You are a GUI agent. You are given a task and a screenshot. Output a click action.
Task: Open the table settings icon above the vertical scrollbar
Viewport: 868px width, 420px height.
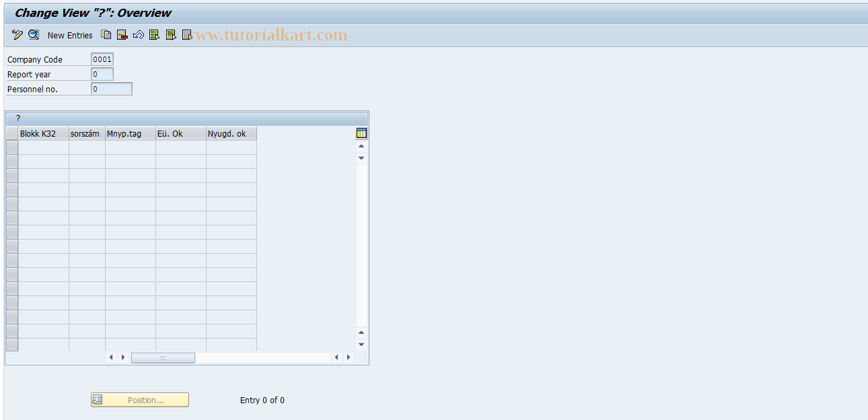361,133
